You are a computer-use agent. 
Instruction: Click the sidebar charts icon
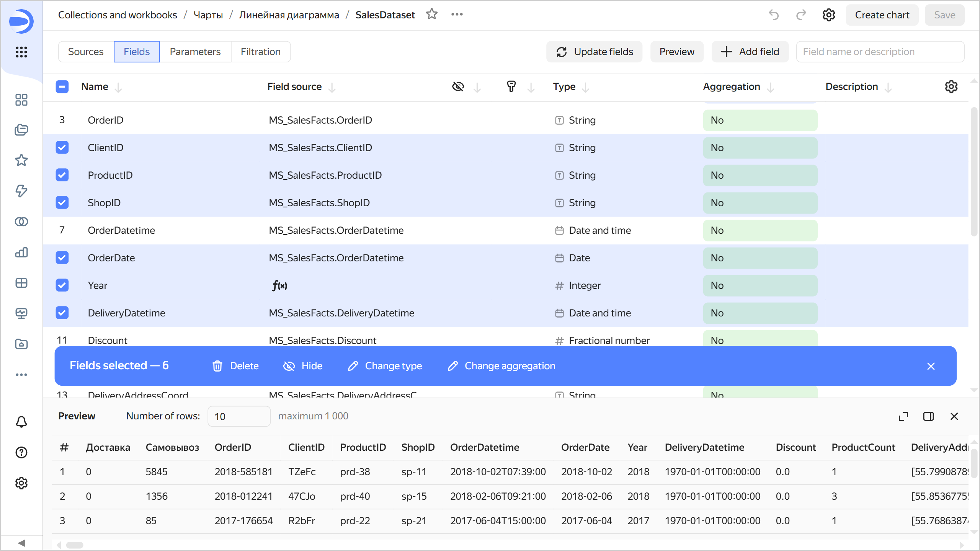click(x=21, y=253)
